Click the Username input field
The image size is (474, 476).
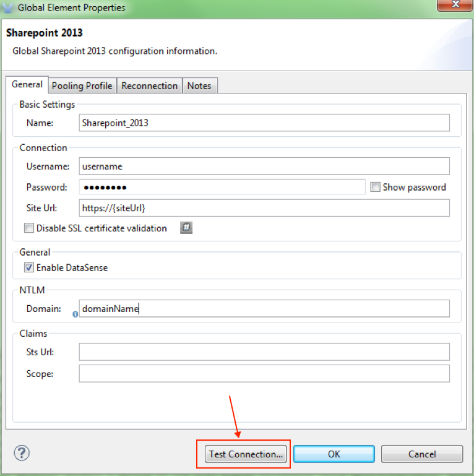(x=264, y=166)
